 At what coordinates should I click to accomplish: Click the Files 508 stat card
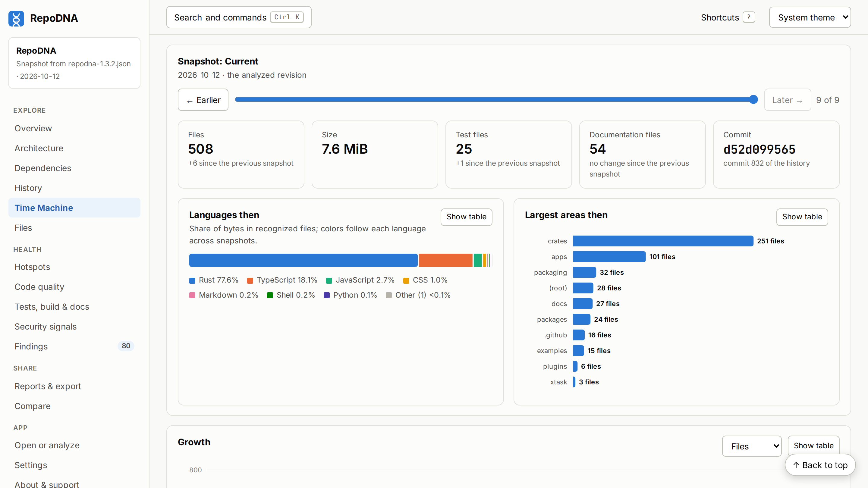coord(241,155)
